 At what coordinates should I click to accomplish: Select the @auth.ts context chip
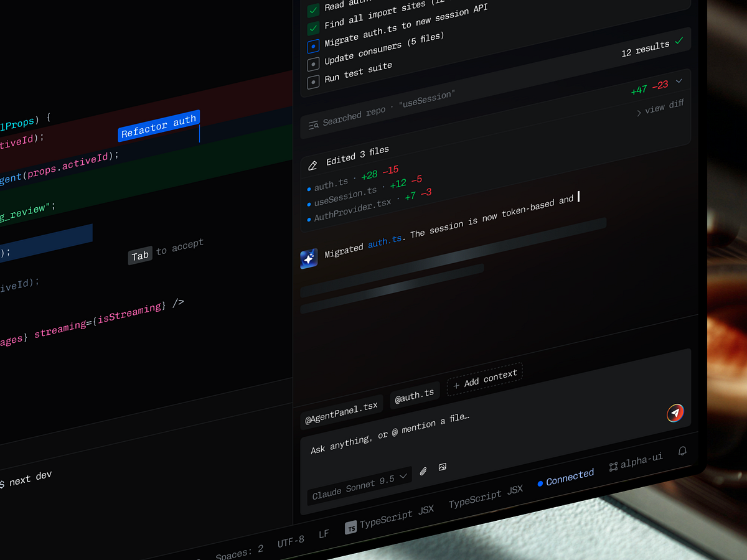pyautogui.click(x=415, y=396)
